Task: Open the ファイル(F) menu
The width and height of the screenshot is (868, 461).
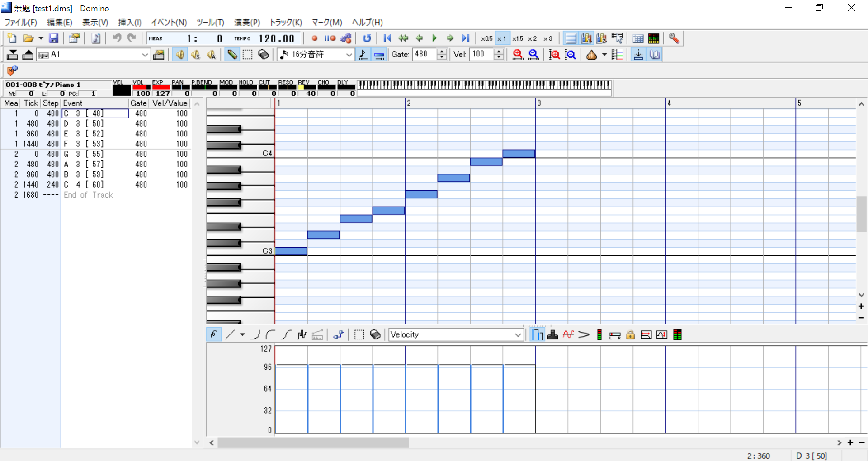Action: (21, 22)
